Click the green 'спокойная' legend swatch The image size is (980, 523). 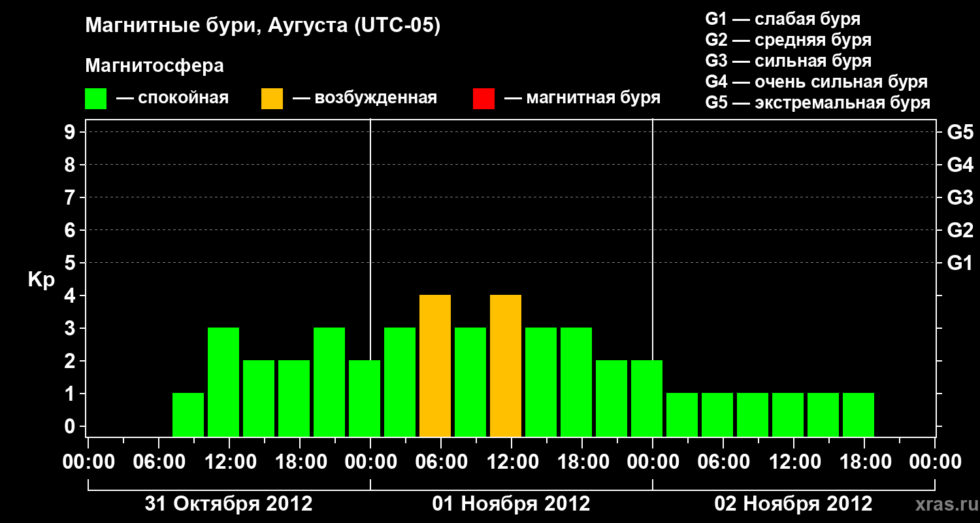pyautogui.click(x=95, y=99)
